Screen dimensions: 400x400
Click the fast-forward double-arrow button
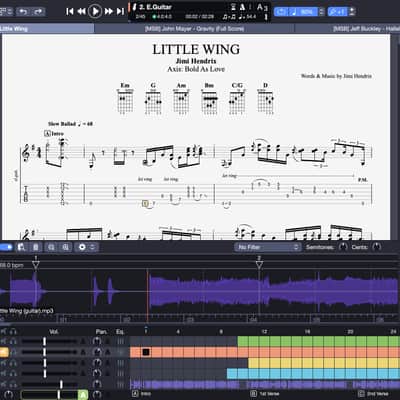pyautogui.click(x=109, y=12)
